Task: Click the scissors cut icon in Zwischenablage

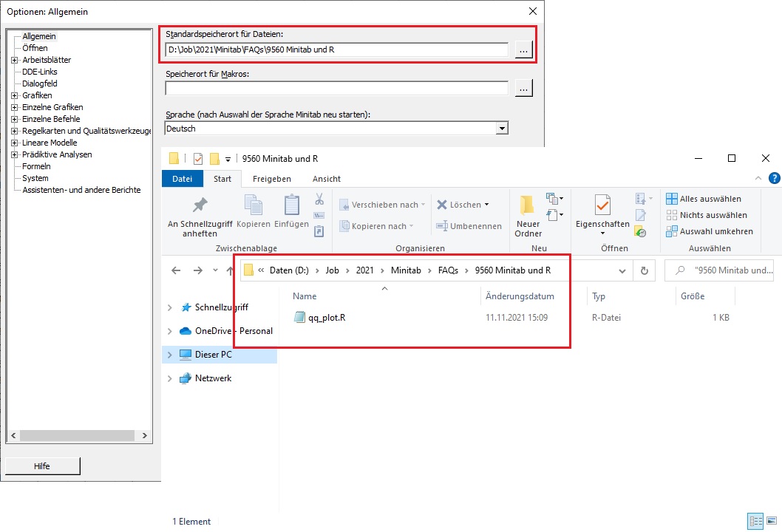Action: click(319, 199)
